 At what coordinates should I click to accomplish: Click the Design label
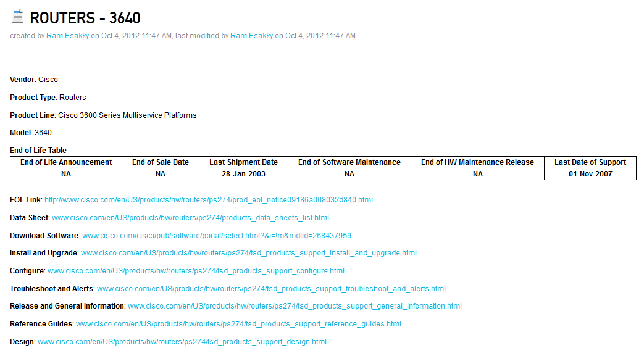pyautogui.click(x=22, y=342)
